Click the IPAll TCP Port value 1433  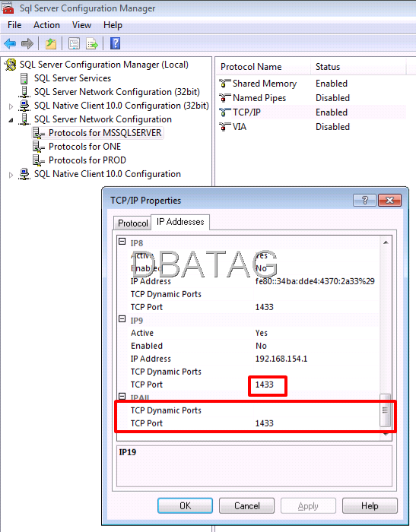tap(264, 423)
